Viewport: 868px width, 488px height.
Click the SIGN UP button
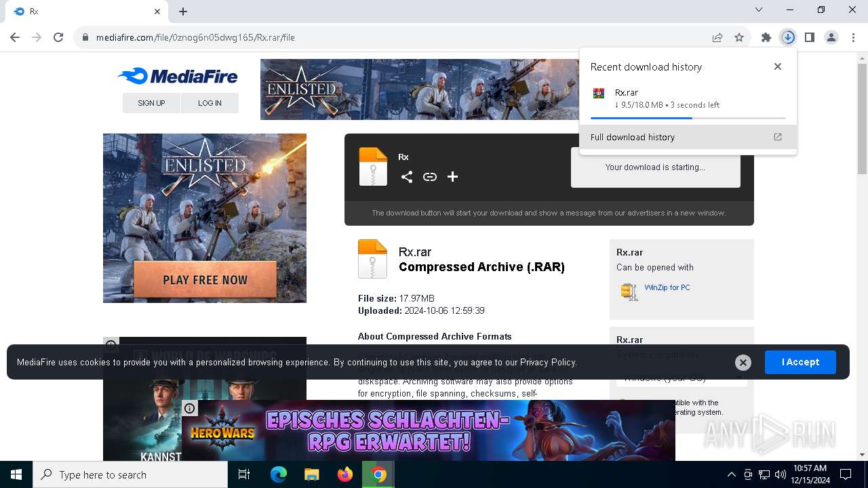[x=151, y=103]
